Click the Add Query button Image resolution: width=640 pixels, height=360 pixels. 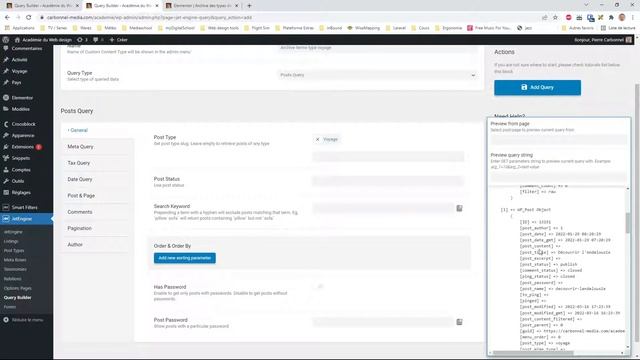tap(537, 87)
